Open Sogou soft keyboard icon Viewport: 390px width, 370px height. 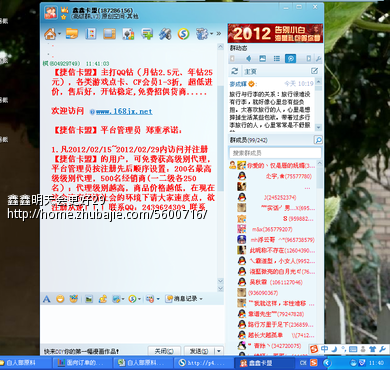pyautogui.click(x=353, y=349)
